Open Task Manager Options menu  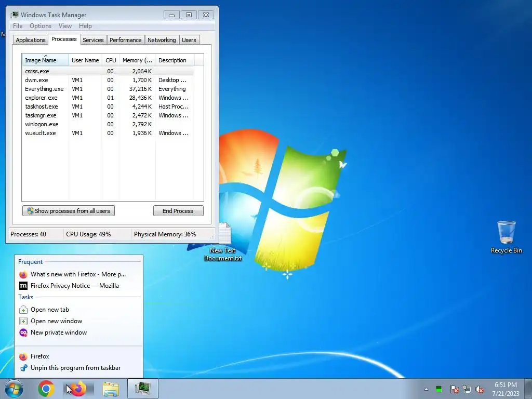[x=41, y=26]
